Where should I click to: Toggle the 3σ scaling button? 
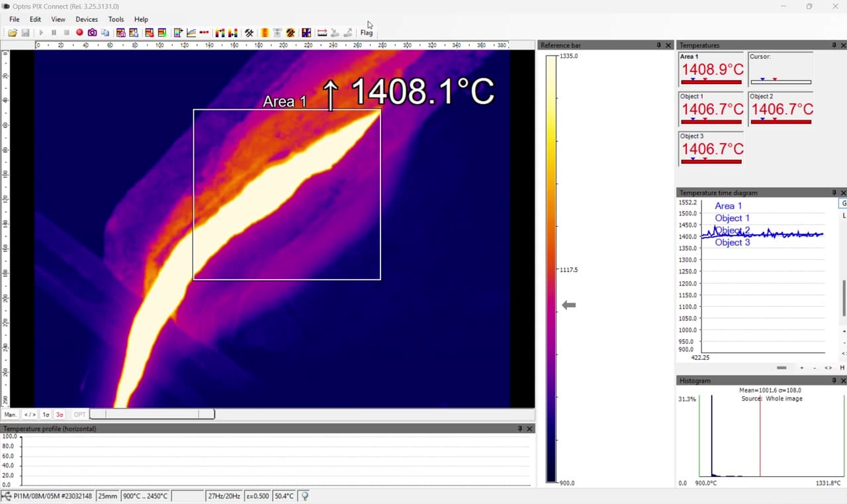(60, 415)
